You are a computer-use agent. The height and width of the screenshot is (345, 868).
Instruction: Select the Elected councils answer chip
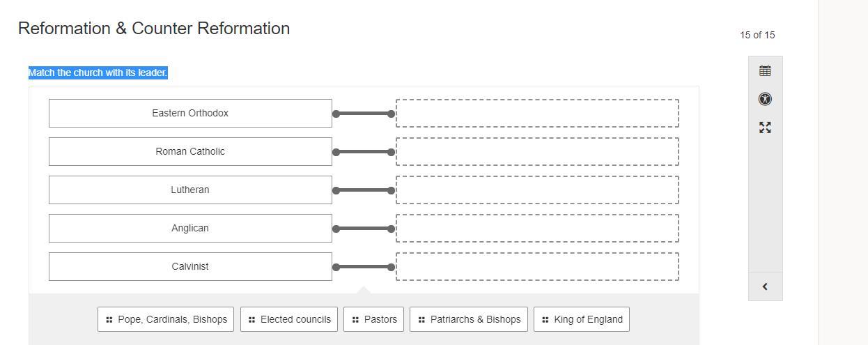289,319
